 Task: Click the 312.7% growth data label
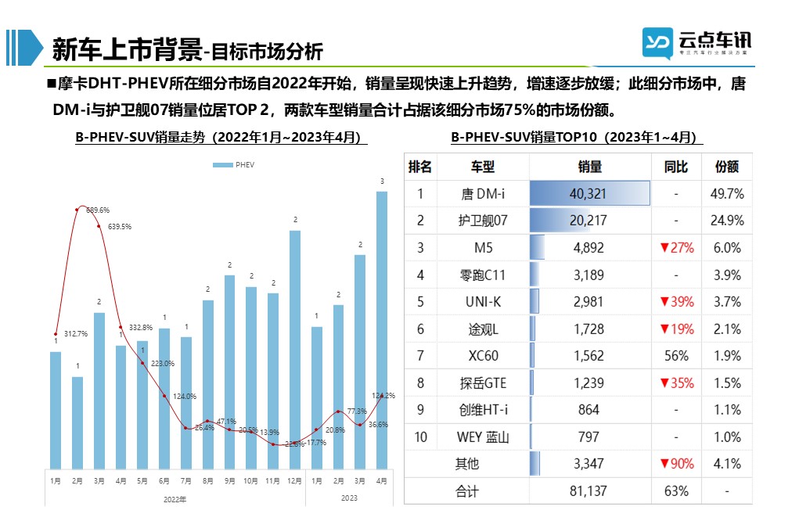(x=76, y=334)
